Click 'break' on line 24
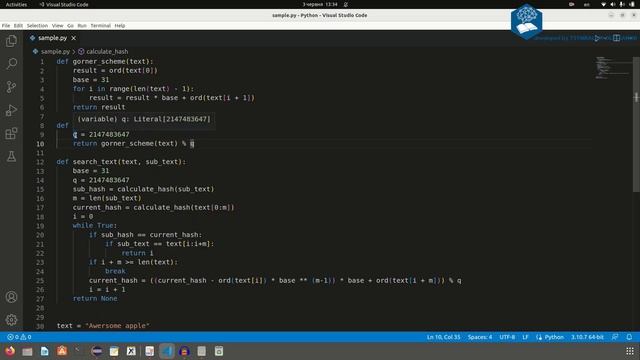The width and height of the screenshot is (640, 360). (115, 271)
